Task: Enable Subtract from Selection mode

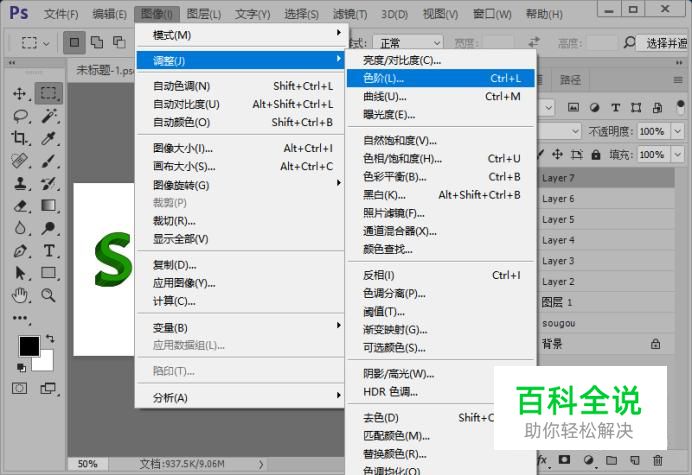Action: pos(119,42)
